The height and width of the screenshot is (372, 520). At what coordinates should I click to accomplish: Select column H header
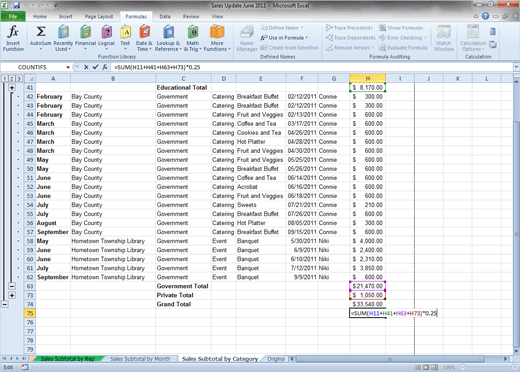coord(368,79)
